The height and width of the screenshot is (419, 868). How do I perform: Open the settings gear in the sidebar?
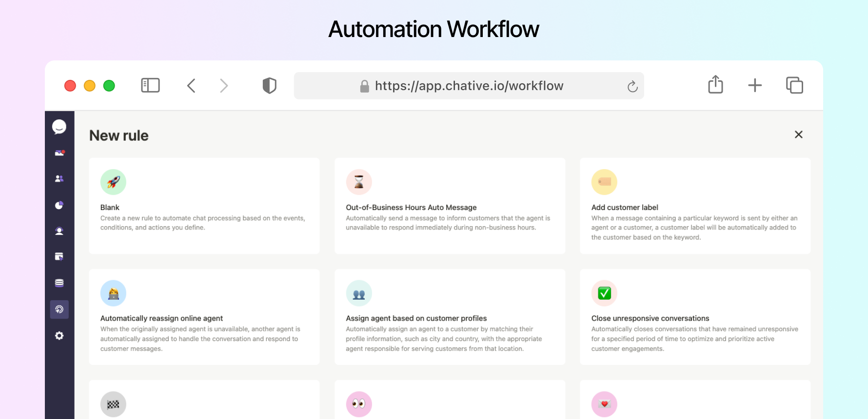tap(59, 336)
